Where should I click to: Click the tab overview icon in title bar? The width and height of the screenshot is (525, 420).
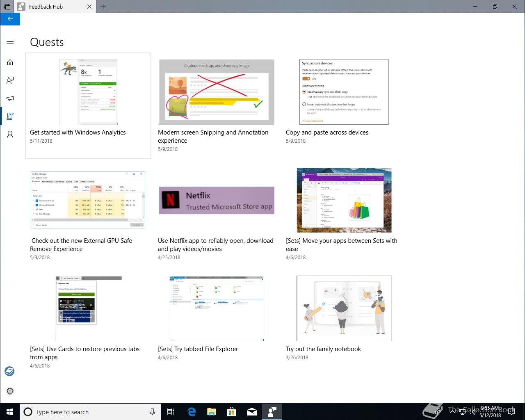pyautogui.click(x=7, y=7)
